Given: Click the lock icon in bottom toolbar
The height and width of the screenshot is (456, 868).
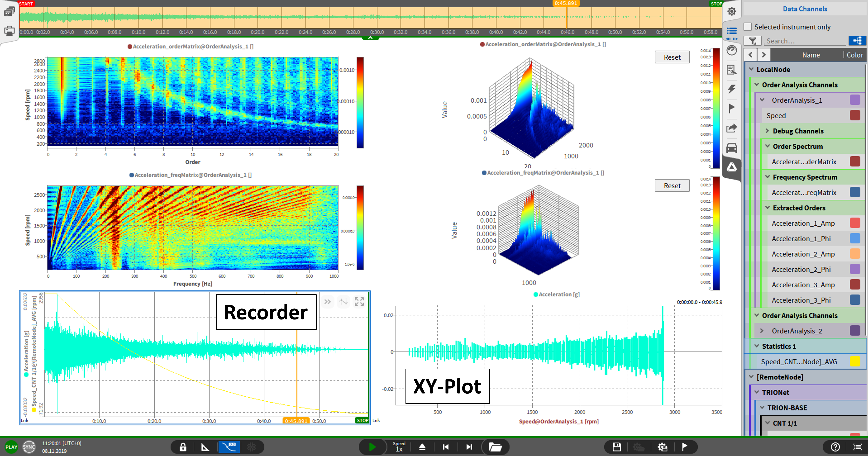Looking at the screenshot, I should pyautogui.click(x=183, y=447).
